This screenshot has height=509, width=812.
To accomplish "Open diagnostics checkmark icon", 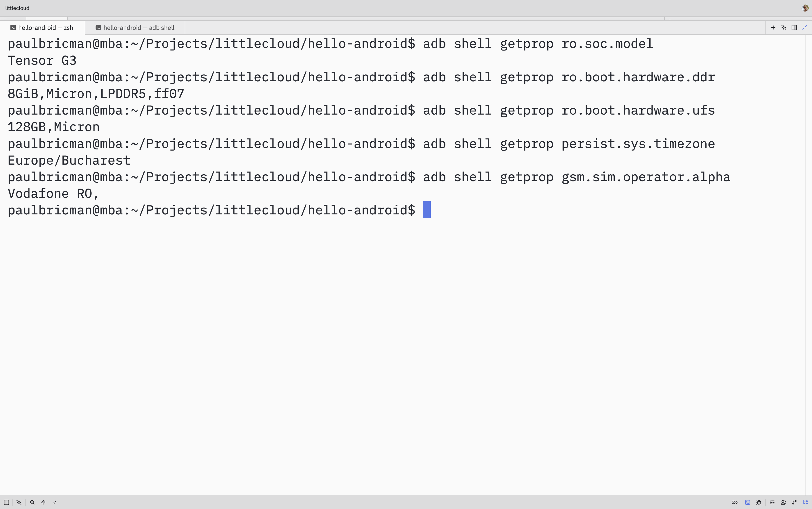I will click(55, 502).
